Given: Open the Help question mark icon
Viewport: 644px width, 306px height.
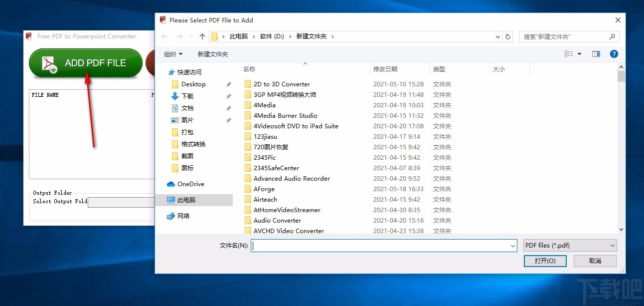Looking at the screenshot, I should tap(614, 54).
